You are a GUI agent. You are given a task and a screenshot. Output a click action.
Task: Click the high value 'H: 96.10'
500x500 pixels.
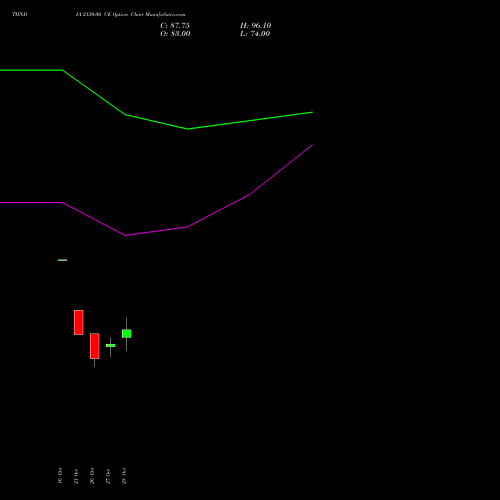click(256, 26)
